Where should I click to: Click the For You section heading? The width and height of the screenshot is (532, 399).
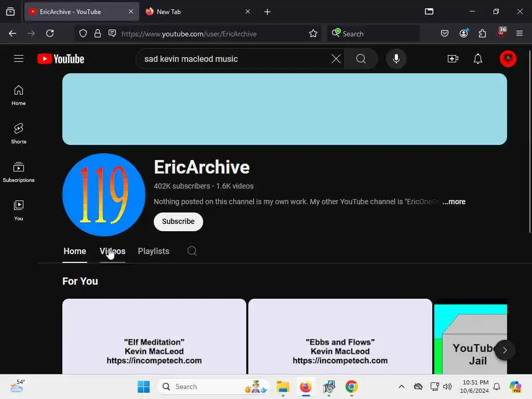tap(80, 281)
